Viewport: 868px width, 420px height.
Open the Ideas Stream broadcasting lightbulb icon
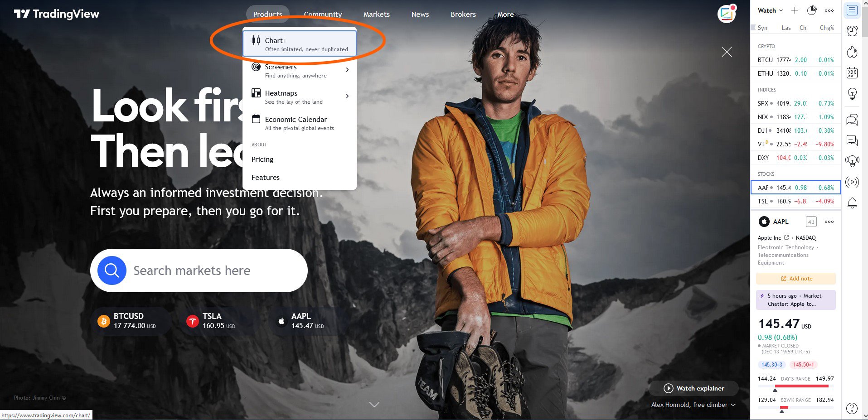[852, 161]
